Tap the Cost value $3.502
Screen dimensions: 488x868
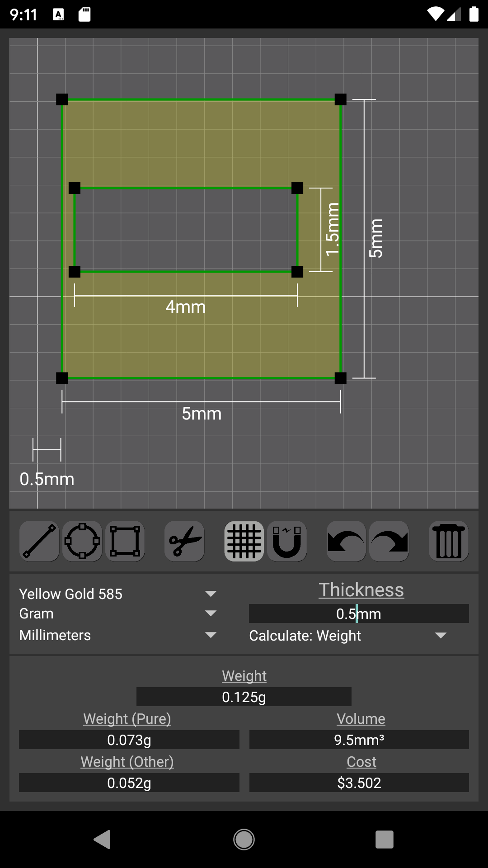click(x=359, y=783)
